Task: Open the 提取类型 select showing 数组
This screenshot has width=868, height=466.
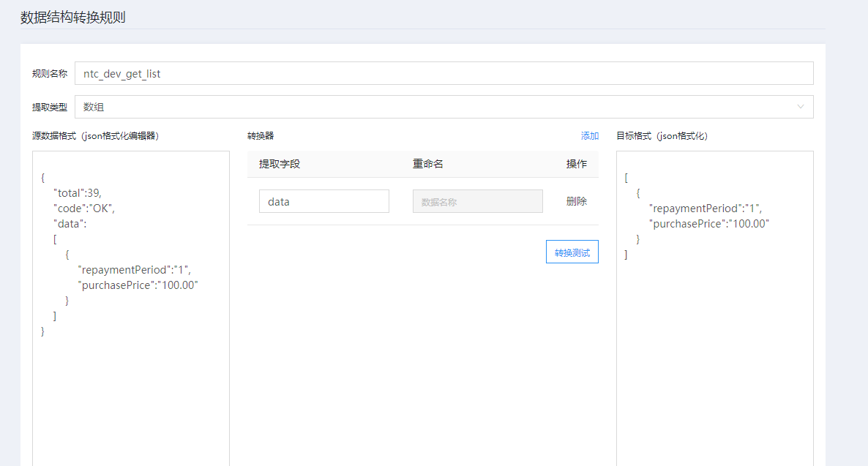Action: click(439, 107)
